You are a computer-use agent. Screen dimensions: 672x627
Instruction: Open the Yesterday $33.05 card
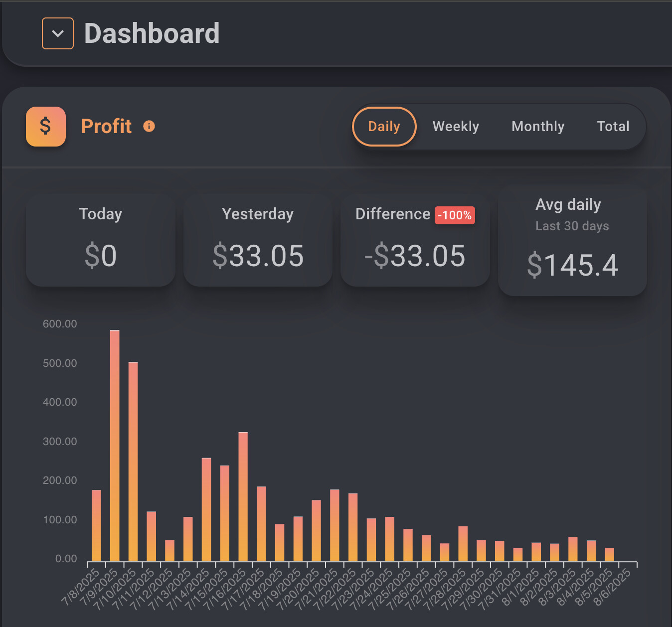(x=258, y=240)
